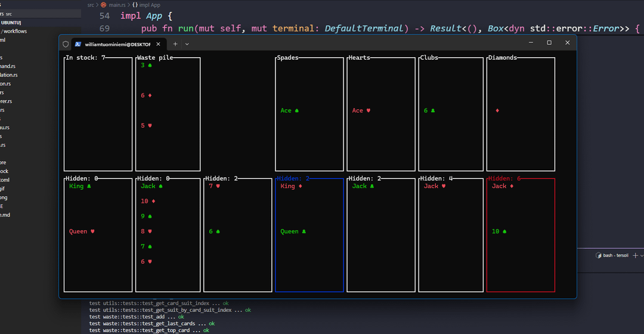Screen dimensions: 644x334
Task: Select the 6 of hearts card
Action: tap(147, 261)
